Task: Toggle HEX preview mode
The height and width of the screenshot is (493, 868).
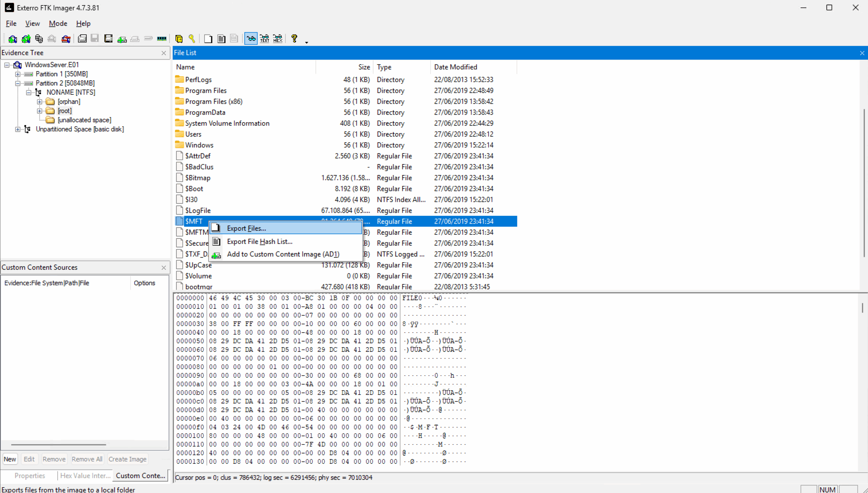Action: coord(278,39)
